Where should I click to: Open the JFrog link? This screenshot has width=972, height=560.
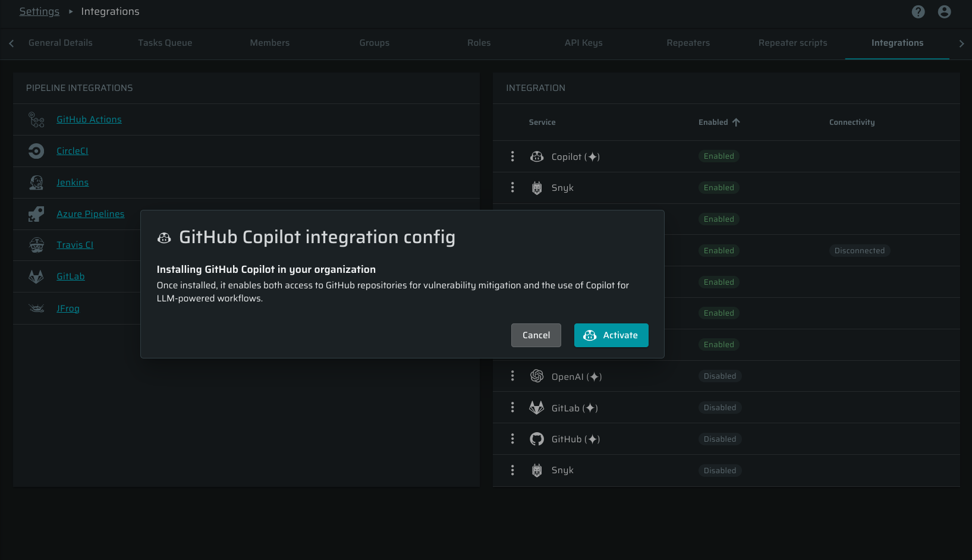pyautogui.click(x=68, y=309)
